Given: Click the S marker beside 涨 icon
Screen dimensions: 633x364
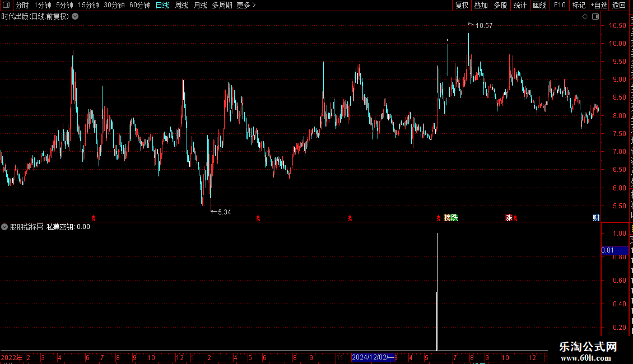Looking at the screenshot, I should point(515,218).
